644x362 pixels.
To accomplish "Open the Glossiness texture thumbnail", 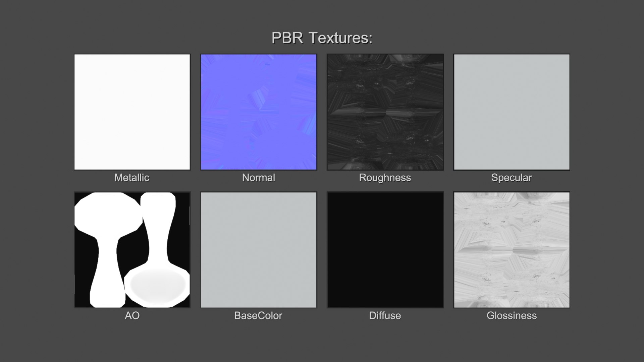I will coord(512,250).
